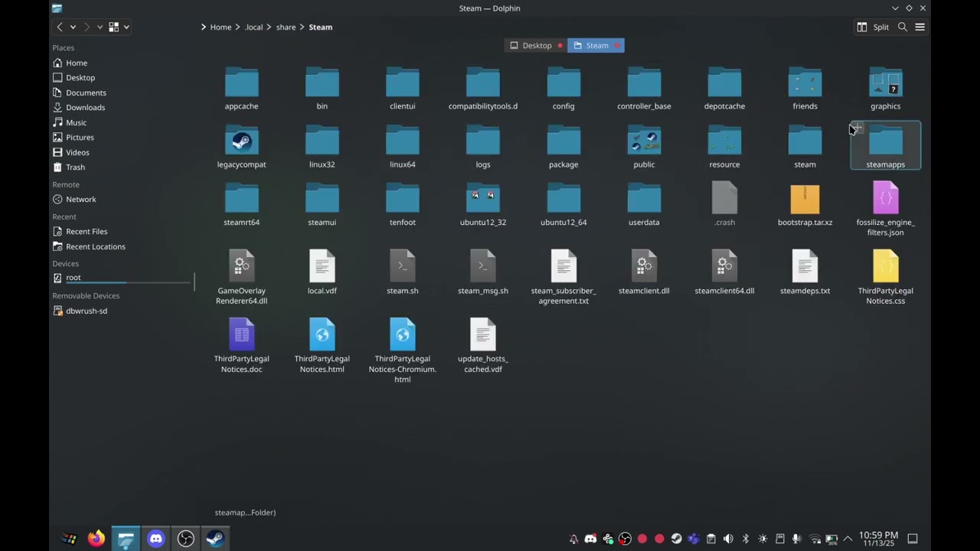Go back with the back arrow
This screenshot has height=551, width=980.
coord(60,27)
